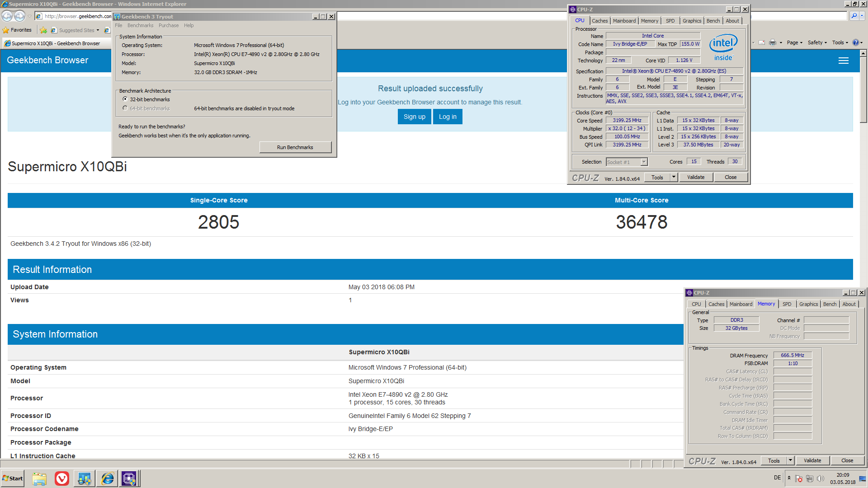Screen dimensions: 868x488
Task: Open Vivaldi browser from the taskbar
Action: (62, 479)
